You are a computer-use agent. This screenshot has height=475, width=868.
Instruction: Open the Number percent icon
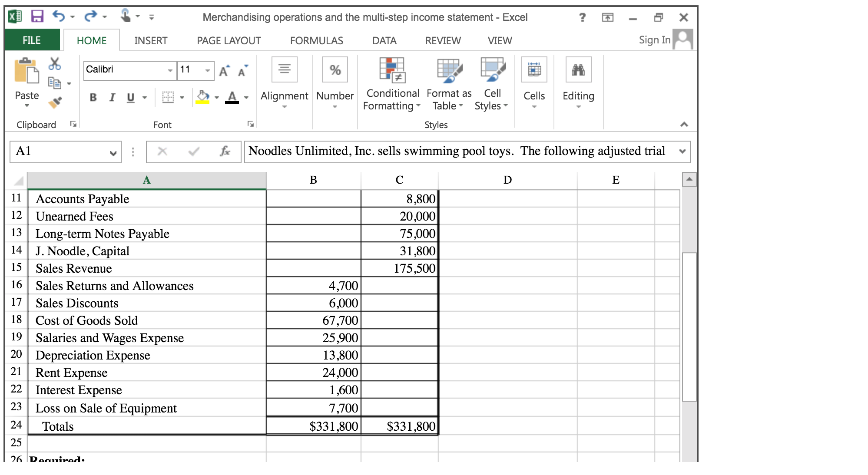335,69
